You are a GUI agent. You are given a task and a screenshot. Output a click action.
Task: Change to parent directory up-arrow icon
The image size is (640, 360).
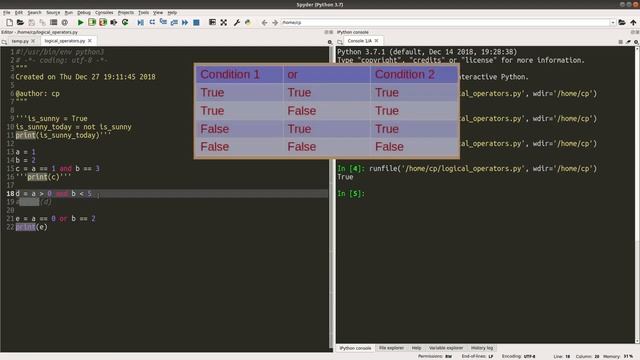633,22
